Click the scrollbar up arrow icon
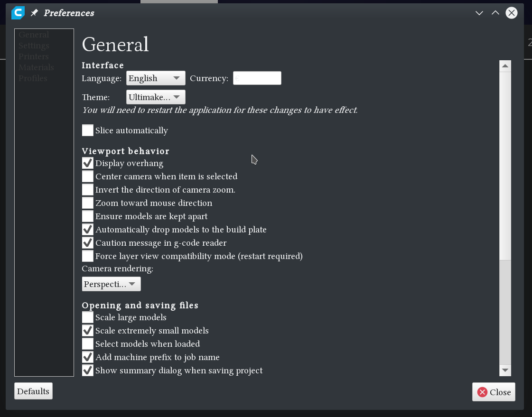The width and height of the screenshot is (532, 417). pos(505,65)
